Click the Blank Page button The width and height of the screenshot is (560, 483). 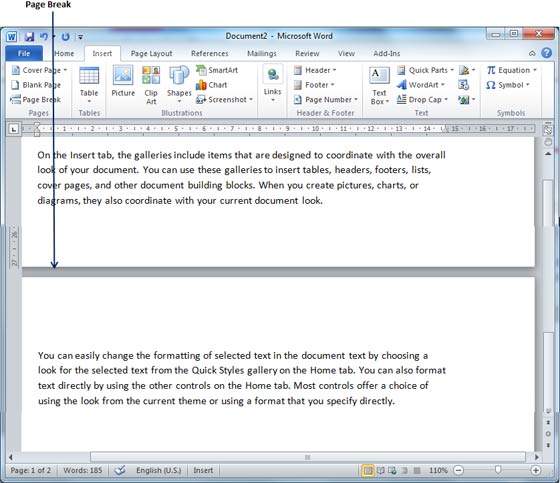point(36,85)
